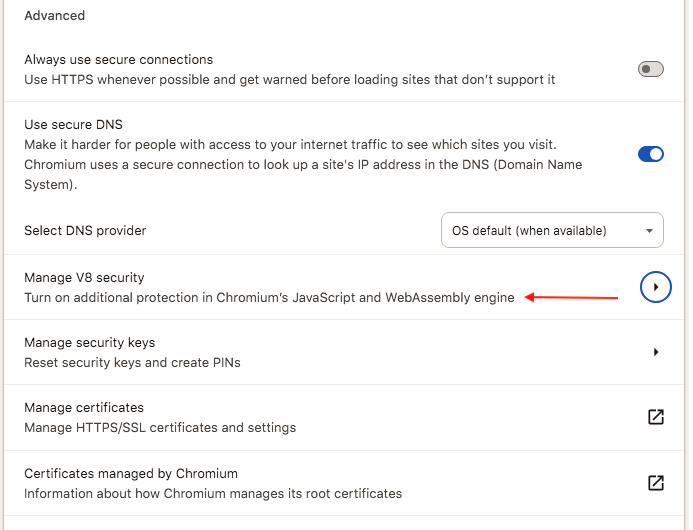Click the "OS default (when available)" text

click(x=529, y=231)
